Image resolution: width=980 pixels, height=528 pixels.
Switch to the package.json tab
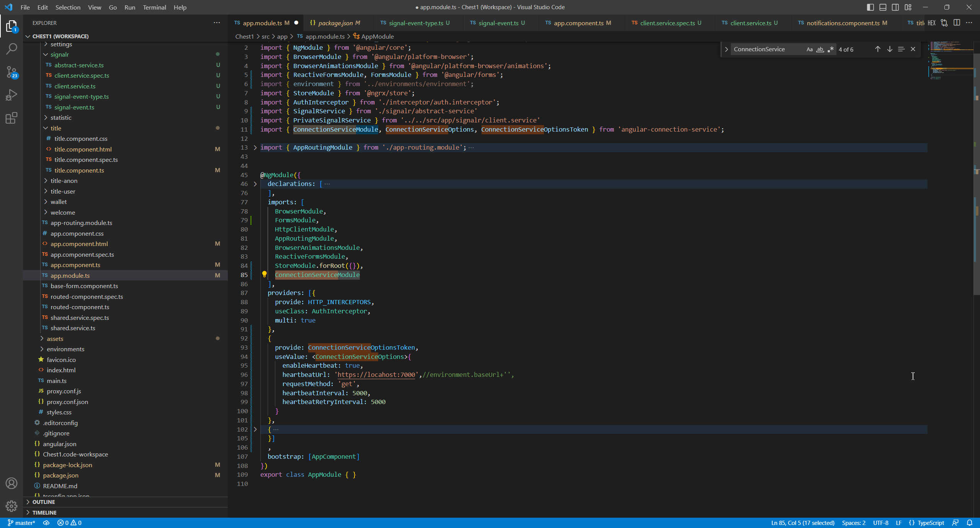click(335, 23)
